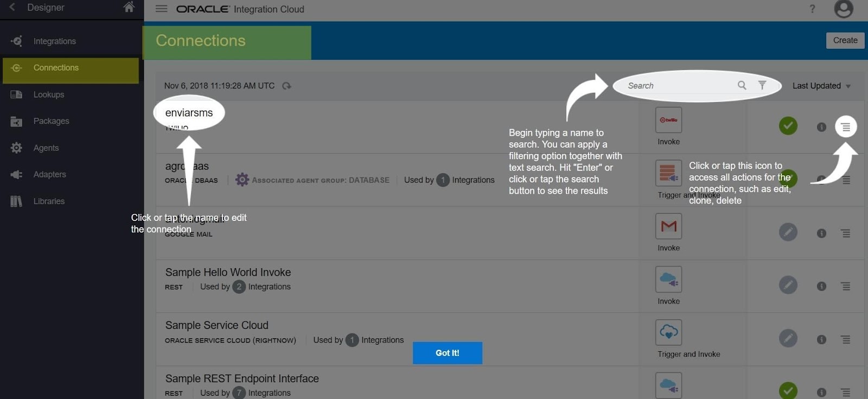Click the refresh icon beside the timestamp
The height and width of the screenshot is (399, 868).
286,86
